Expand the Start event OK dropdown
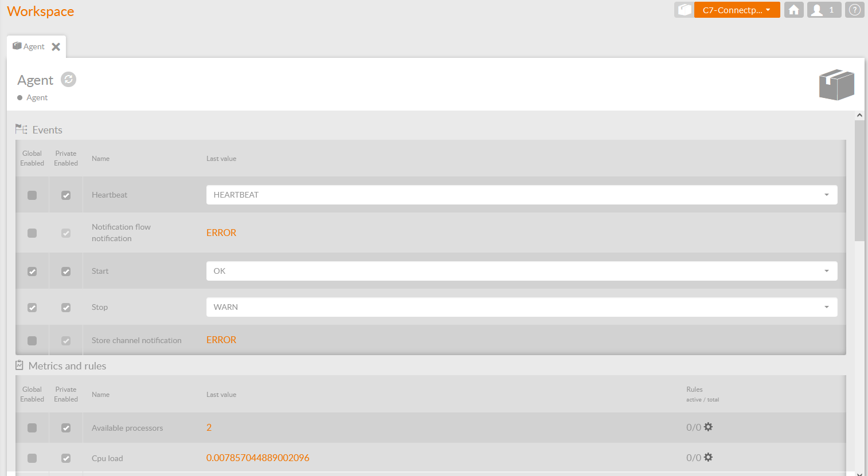868x476 pixels. coord(521,271)
